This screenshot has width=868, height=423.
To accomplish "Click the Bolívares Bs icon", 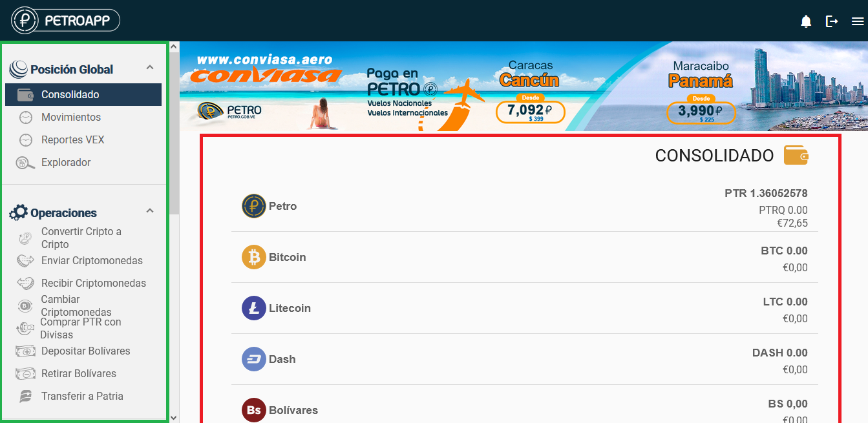I will point(254,410).
